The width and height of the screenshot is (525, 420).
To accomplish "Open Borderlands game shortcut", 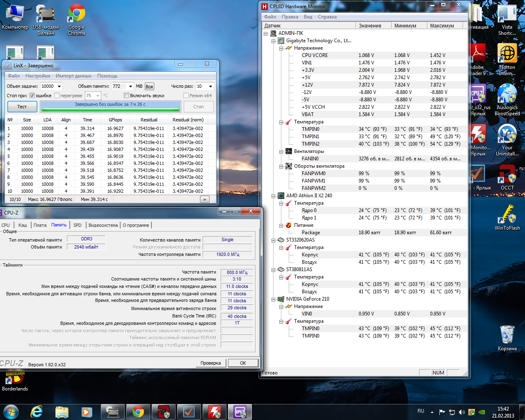I will 15,377.
